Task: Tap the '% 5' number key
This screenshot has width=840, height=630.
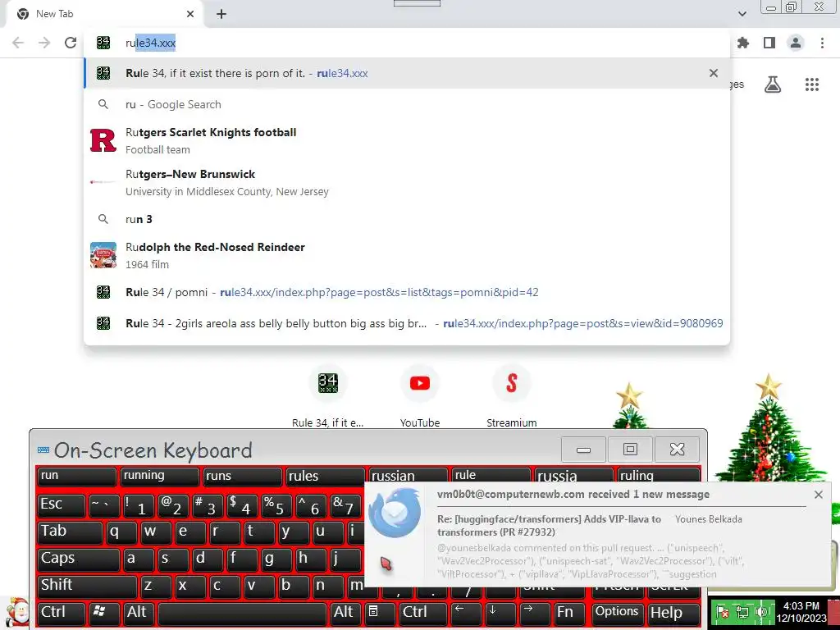Action: click(x=276, y=505)
